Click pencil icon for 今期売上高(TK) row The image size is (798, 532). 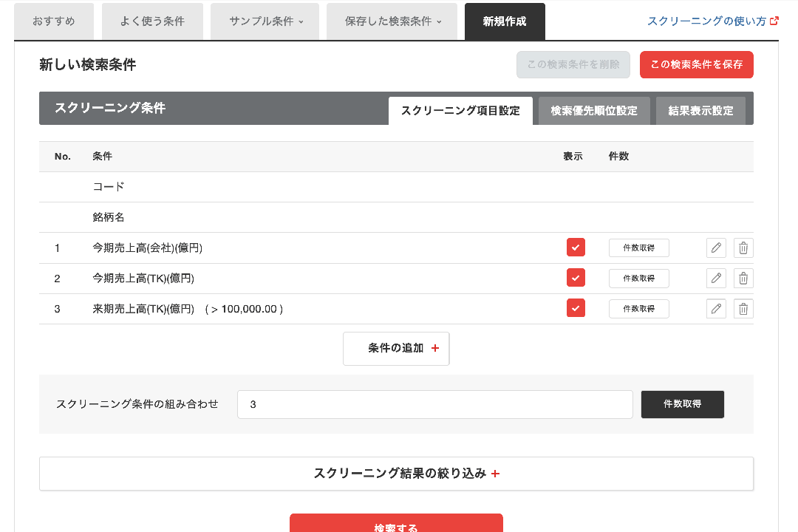pyautogui.click(x=716, y=279)
